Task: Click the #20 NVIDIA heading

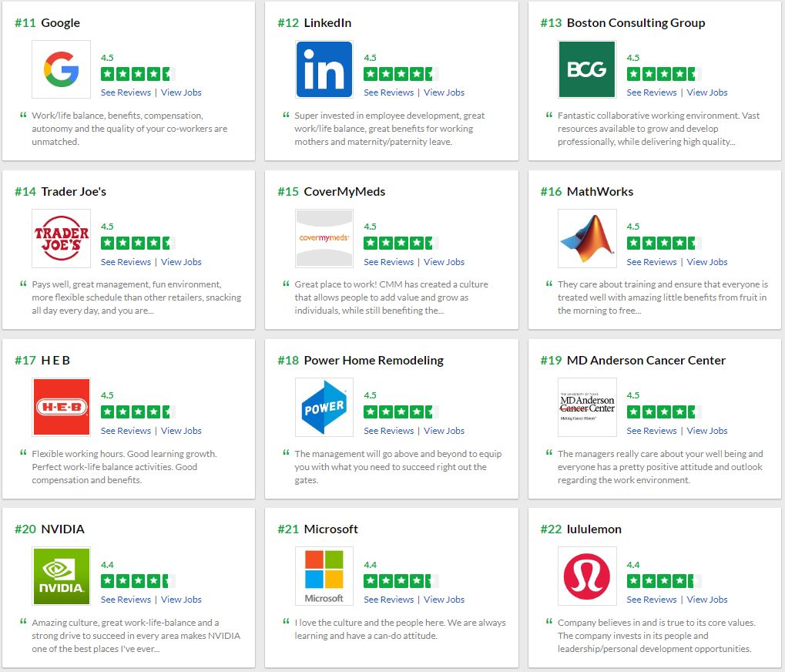Action: 49,529
